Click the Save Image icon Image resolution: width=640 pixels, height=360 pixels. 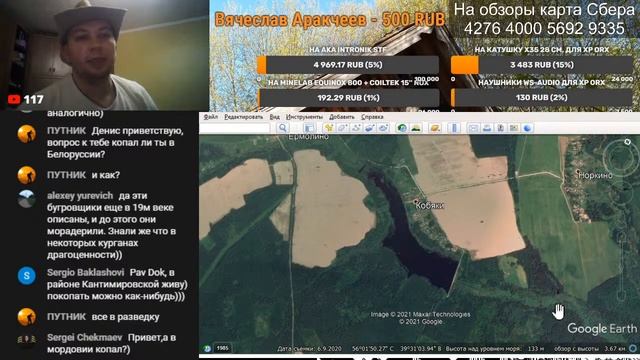coord(500,128)
